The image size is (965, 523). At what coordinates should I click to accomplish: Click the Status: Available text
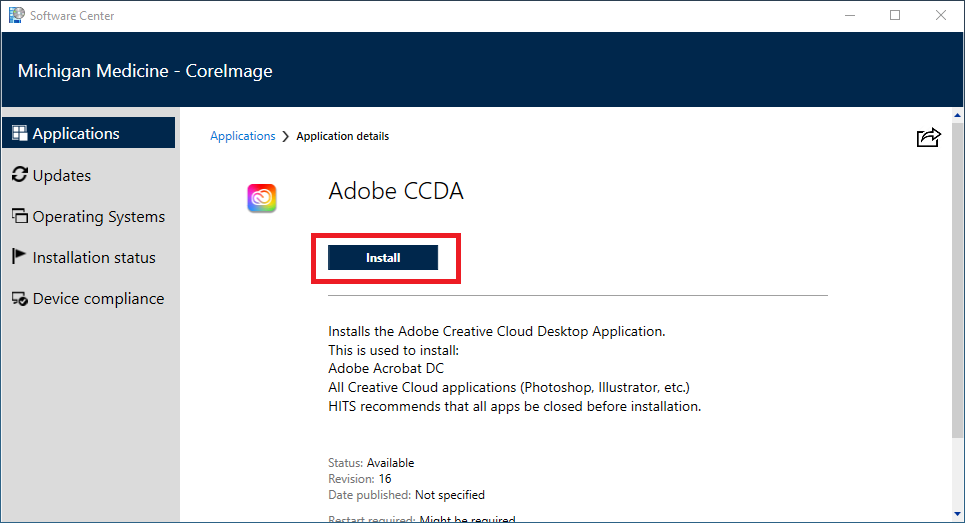tap(371, 463)
